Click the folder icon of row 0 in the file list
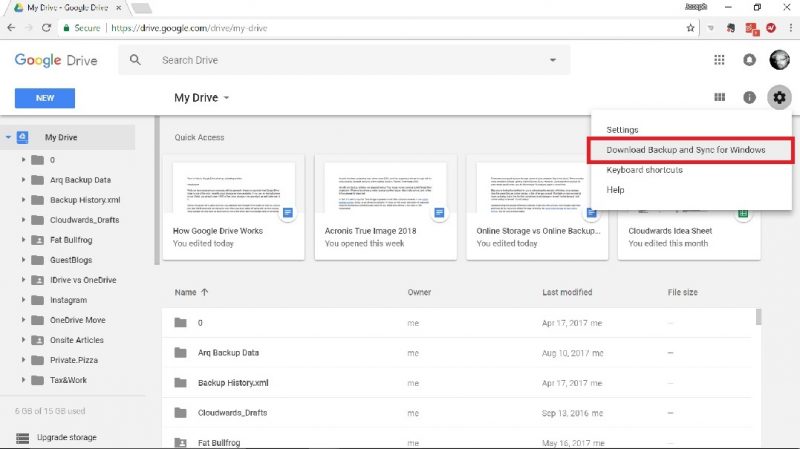This screenshot has height=449, width=800. coord(180,322)
